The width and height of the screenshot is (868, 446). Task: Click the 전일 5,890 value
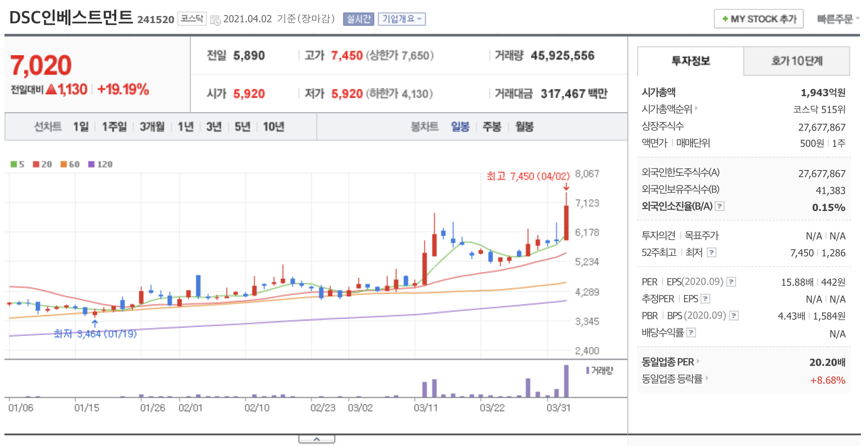click(249, 56)
